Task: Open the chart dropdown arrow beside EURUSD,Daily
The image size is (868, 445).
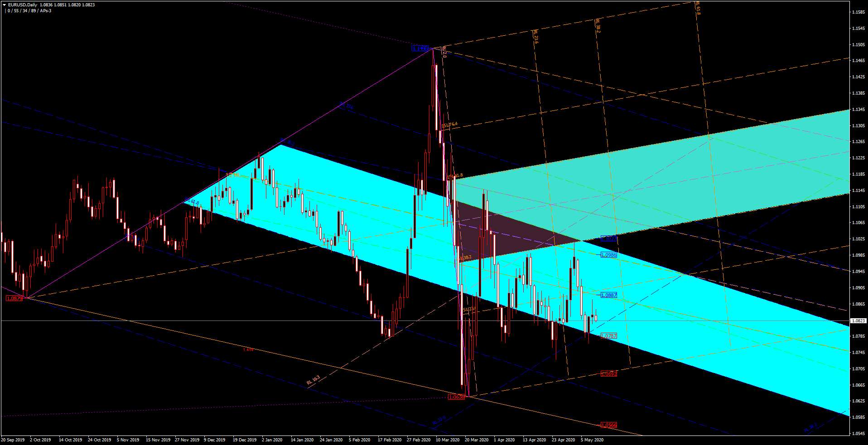Action: click(5, 5)
